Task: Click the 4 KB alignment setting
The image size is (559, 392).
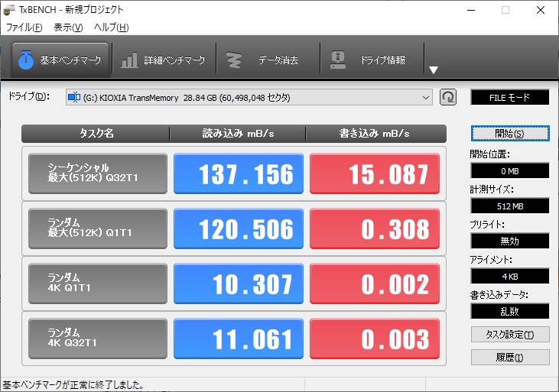Action: [510, 277]
